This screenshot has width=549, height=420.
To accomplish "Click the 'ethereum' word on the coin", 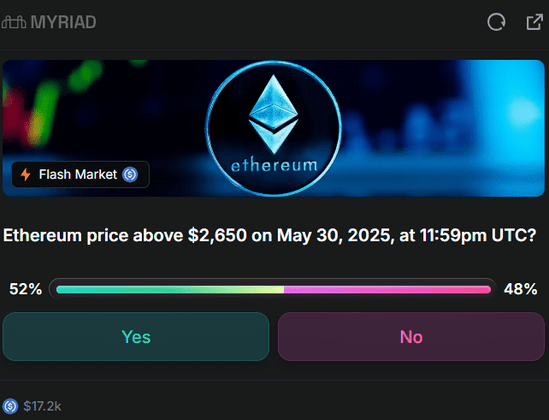I will coord(274,166).
